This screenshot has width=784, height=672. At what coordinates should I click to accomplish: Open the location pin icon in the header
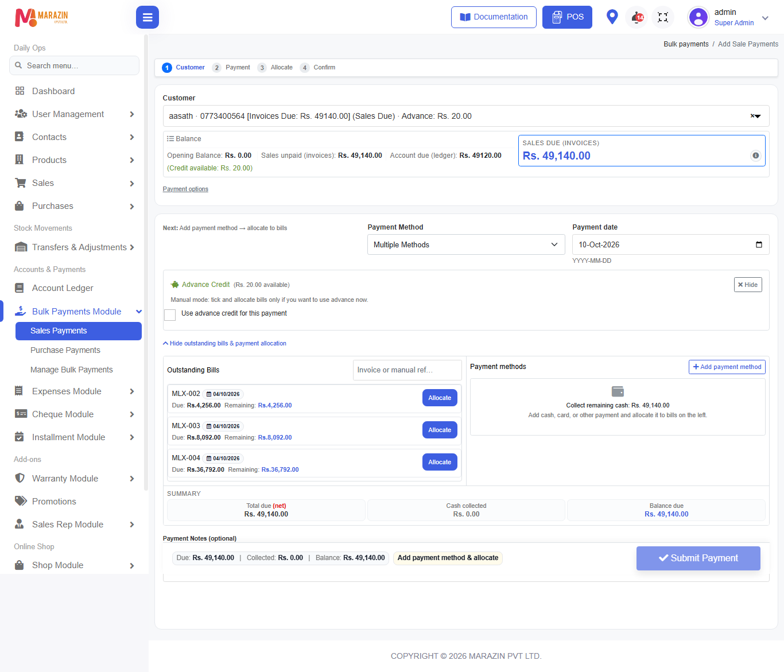[x=612, y=17]
